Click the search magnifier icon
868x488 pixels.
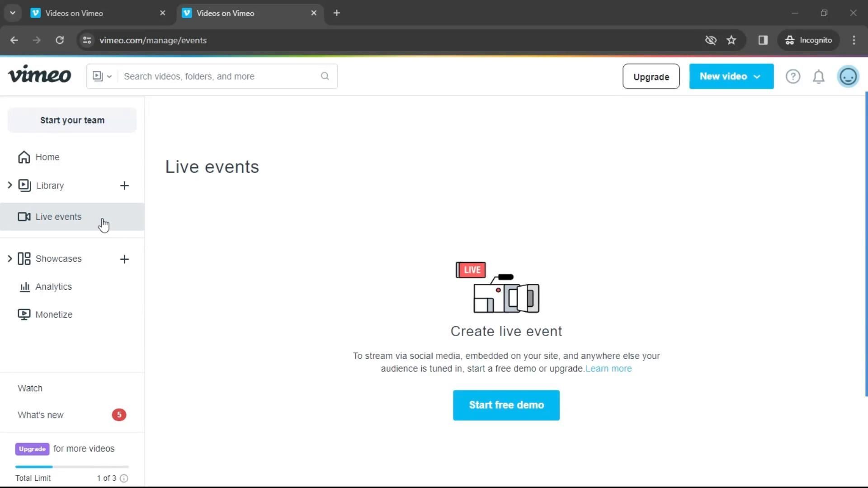325,76
